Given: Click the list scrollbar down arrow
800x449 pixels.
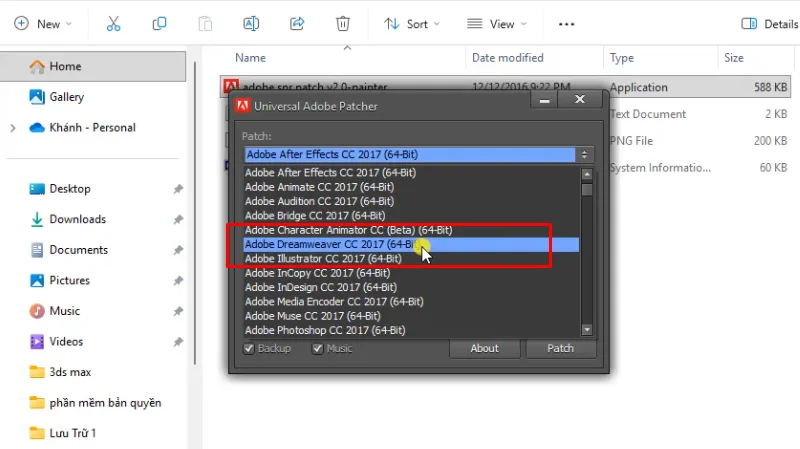Looking at the screenshot, I should pos(587,330).
